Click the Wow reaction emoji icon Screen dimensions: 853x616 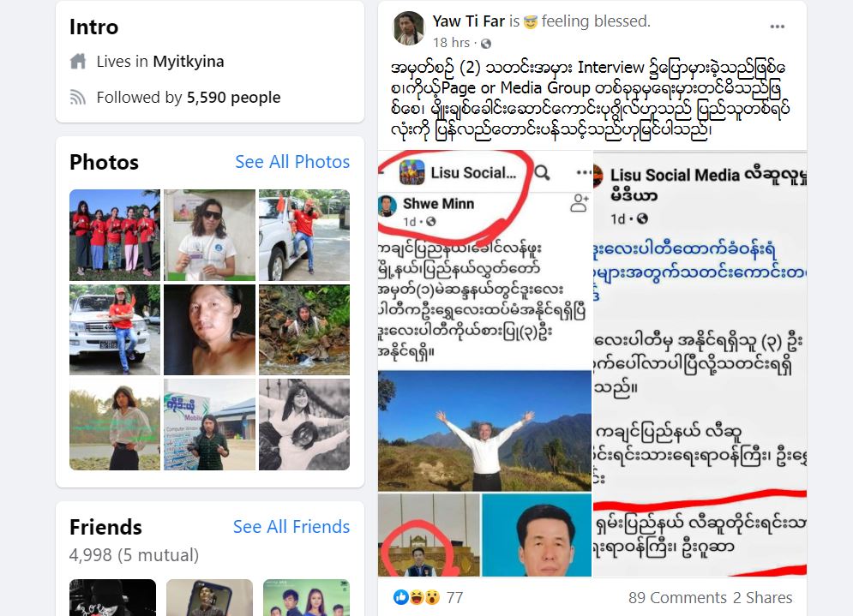tap(432, 597)
